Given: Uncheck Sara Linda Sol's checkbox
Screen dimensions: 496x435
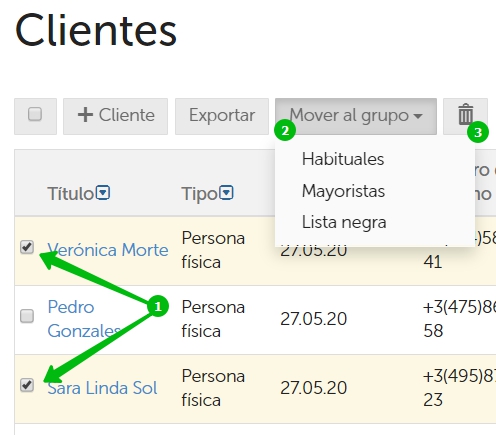Looking at the screenshot, I should (x=27, y=385).
